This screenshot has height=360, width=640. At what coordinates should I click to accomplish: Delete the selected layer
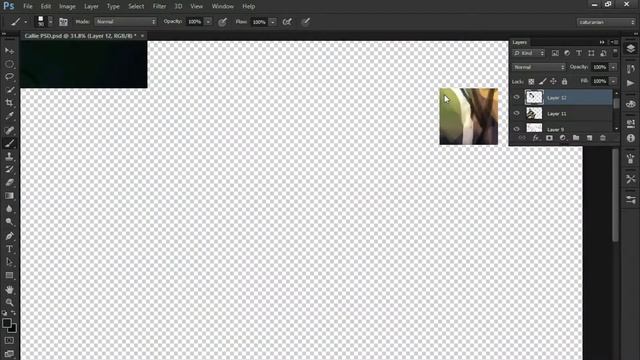click(603, 138)
